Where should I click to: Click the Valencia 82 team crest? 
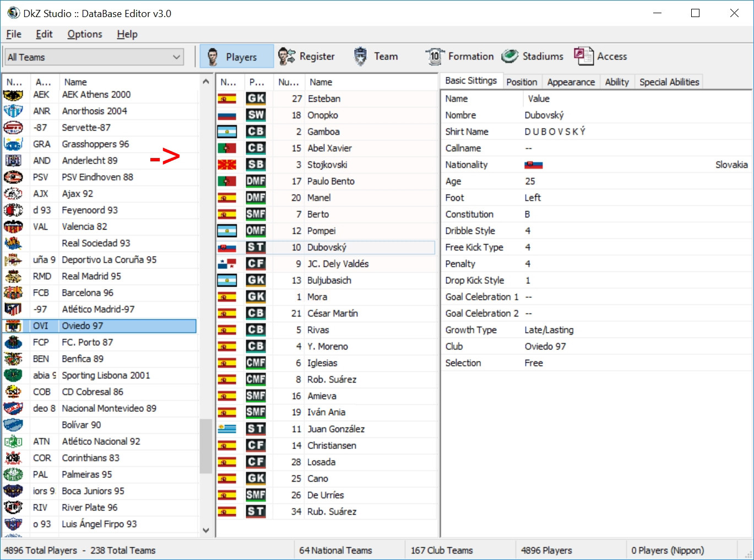pos(13,227)
